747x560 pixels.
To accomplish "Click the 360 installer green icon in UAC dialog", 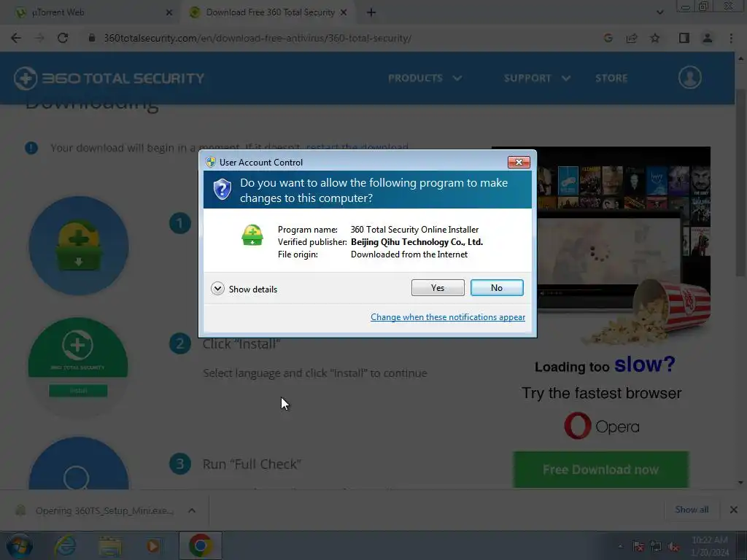I will (252, 236).
